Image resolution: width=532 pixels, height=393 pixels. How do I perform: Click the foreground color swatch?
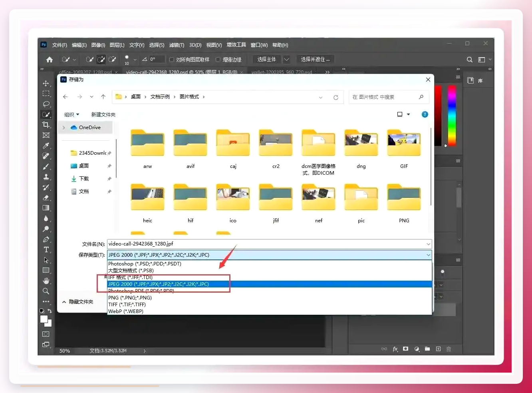(x=44, y=319)
